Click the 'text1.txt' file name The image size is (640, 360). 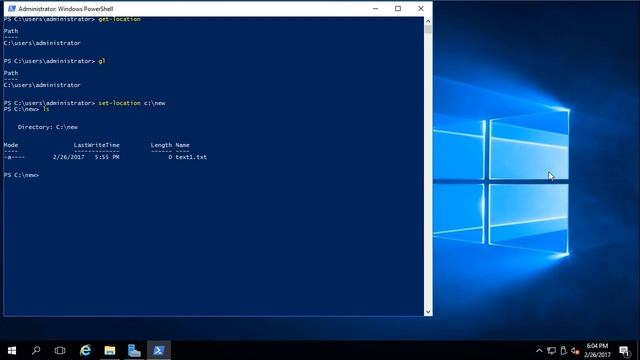[191, 157]
